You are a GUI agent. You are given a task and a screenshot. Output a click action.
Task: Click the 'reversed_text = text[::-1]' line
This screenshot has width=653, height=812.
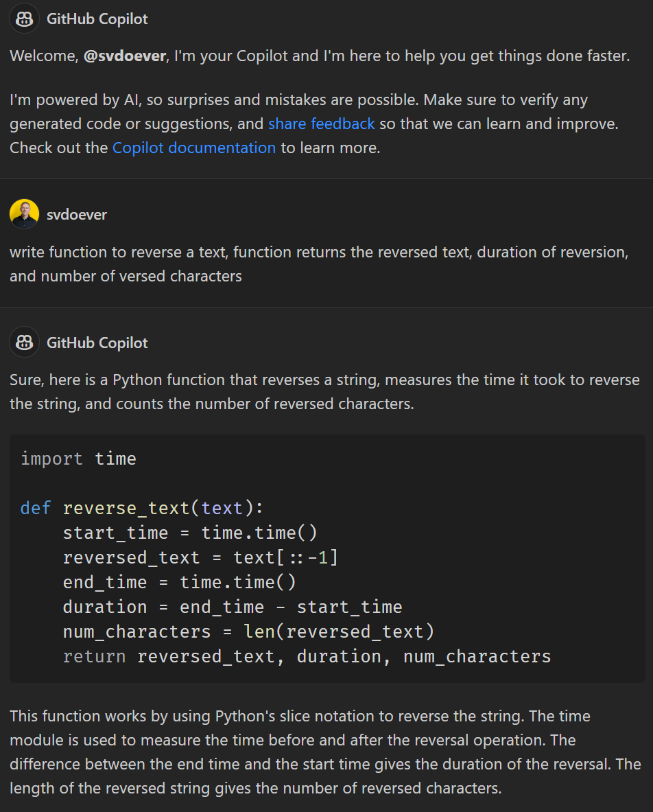[200, 558]
